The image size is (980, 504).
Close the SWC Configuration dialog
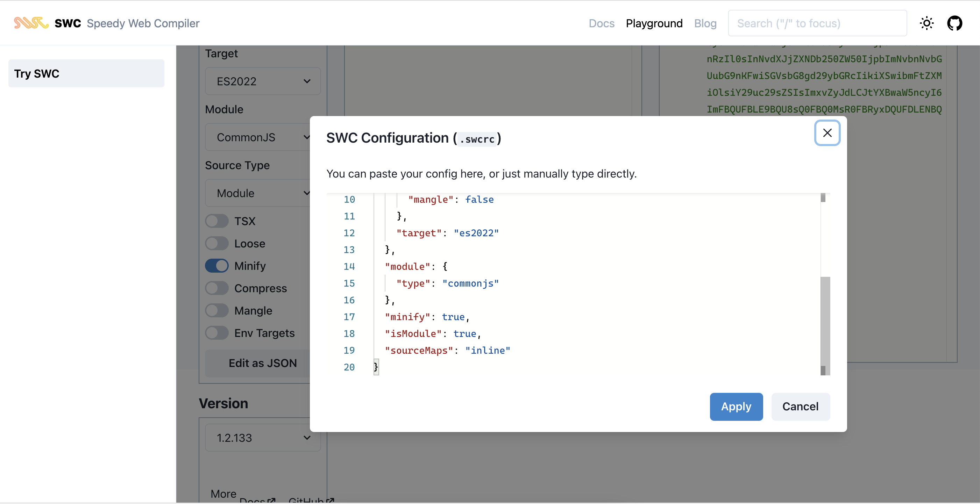(827, 133)
